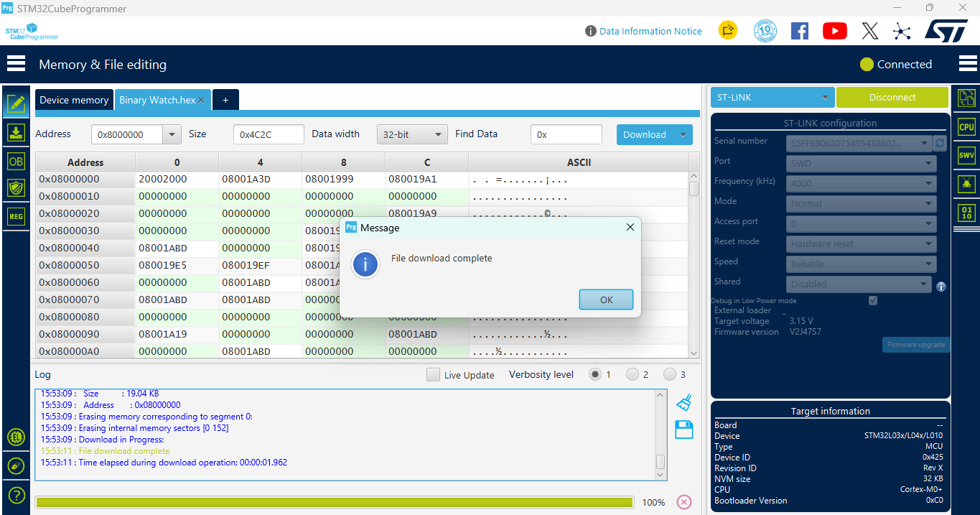Image resolution: width=980 pixels, height=515 pixels.
Task: Open the Memory & File editing sidebar icon
Action: coord(16,103)
